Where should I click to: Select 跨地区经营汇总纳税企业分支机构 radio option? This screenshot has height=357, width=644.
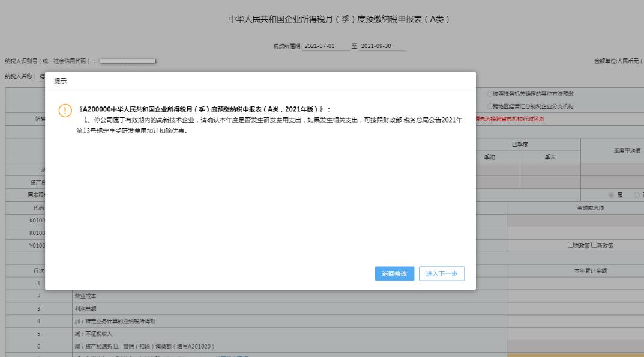(x=489, y=106)
